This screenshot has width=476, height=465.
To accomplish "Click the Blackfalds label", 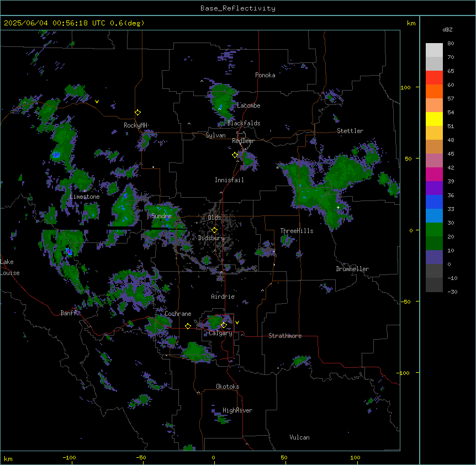I will click(x=244, y=123).
